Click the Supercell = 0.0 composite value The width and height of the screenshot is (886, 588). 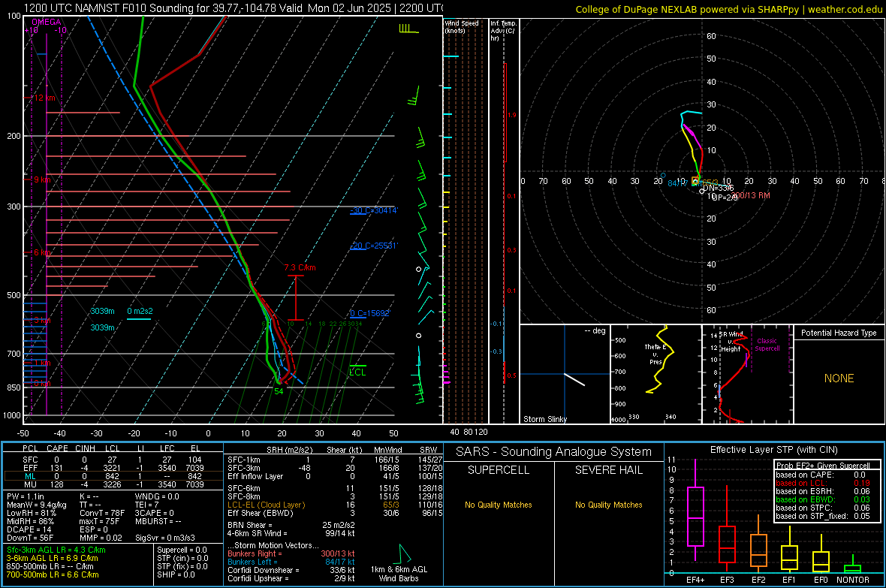182,550
